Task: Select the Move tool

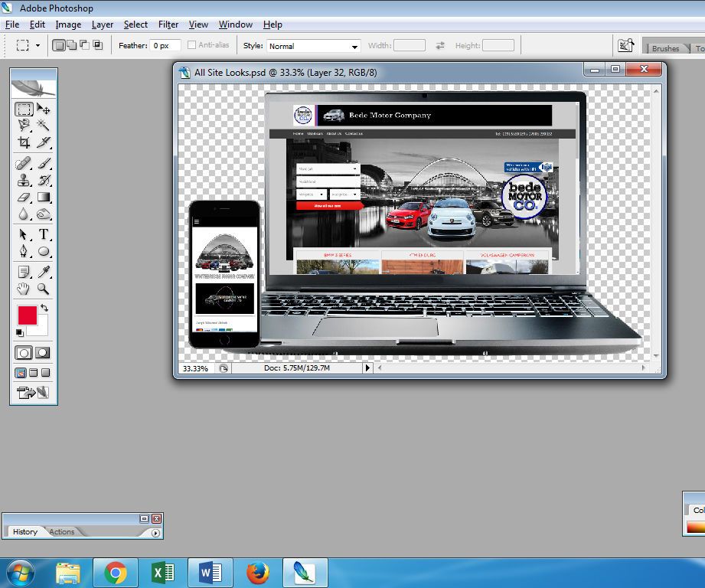Action: coord(43,109)
